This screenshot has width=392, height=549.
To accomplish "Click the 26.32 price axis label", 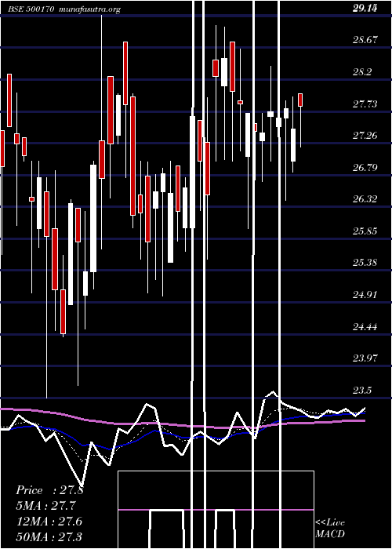I will [x=365, y=199].
